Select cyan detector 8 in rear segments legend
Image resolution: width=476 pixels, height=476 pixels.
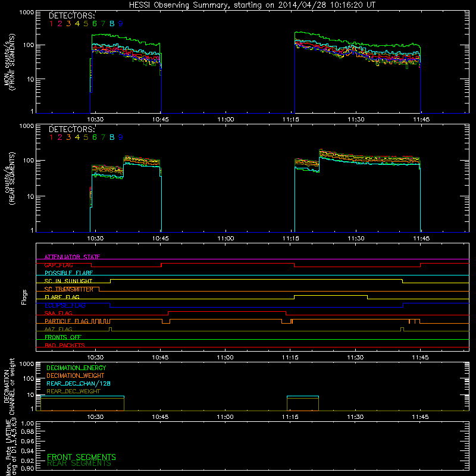coord(112,137)
